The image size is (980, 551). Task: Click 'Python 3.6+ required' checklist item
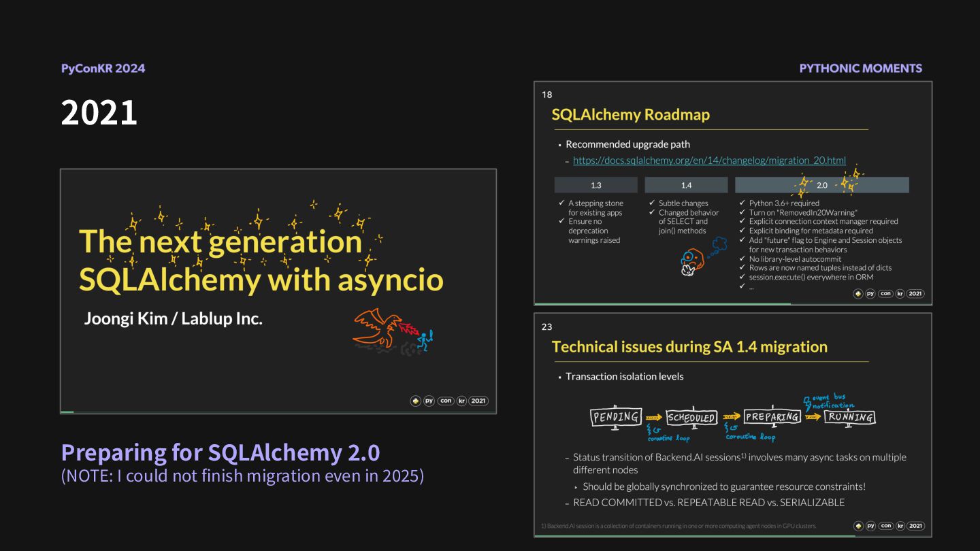pyautogui.click(x=784, y=203)
